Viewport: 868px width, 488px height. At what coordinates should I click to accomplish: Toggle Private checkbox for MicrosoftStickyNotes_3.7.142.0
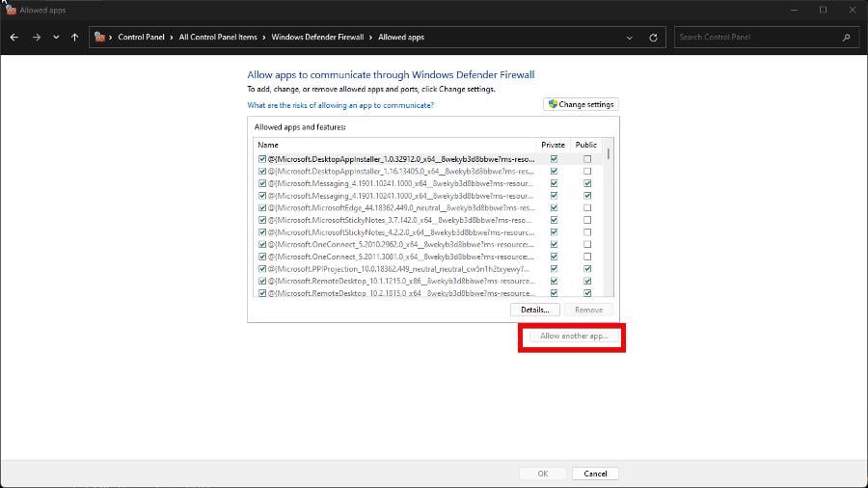coord(554,220)
